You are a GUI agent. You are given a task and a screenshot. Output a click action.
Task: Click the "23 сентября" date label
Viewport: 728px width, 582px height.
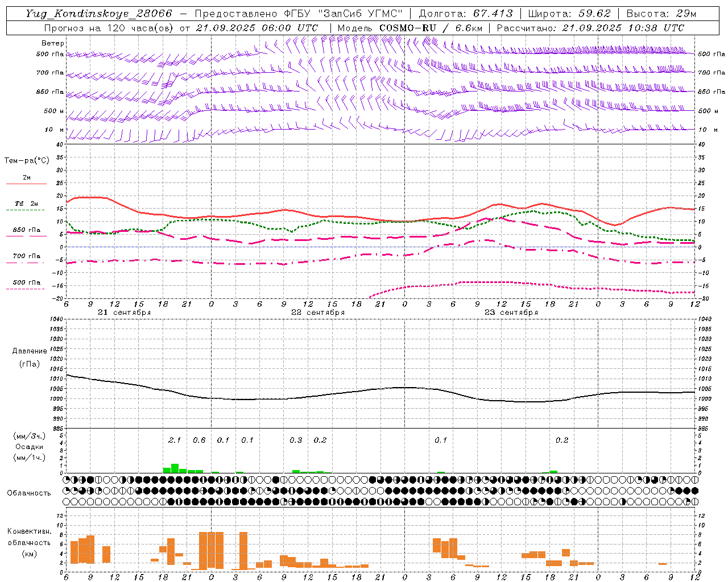pyautogui.click(x=511, y=313)
